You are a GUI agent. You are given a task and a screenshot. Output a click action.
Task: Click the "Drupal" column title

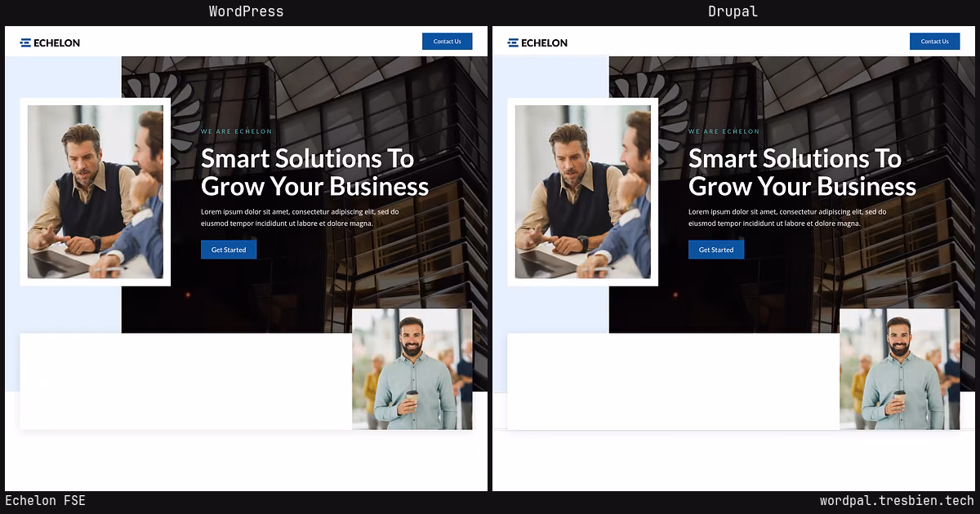(733, 11)
